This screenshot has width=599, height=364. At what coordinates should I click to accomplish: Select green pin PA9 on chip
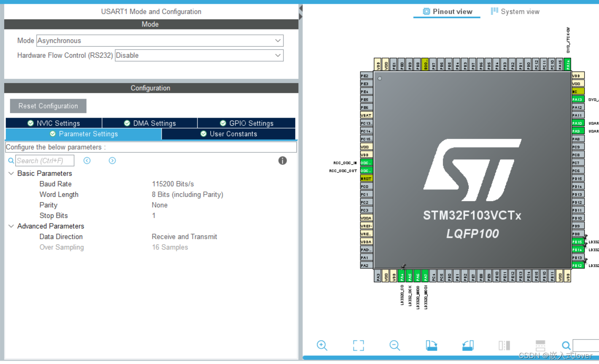578,131
